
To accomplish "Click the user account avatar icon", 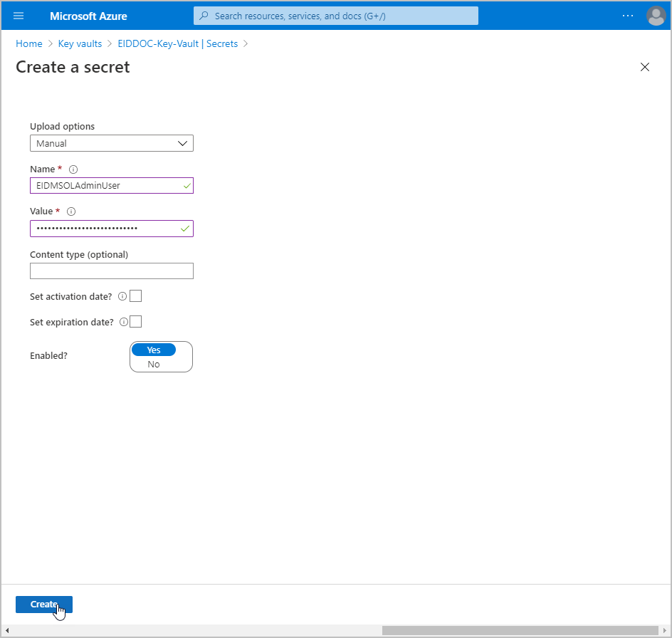I will coord(655,16).
